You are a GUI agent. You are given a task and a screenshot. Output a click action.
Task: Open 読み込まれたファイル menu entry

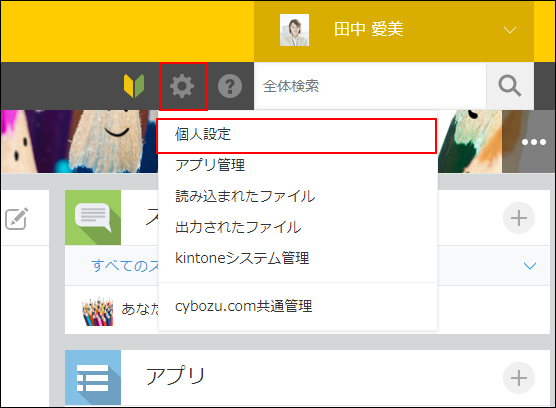tap(298, 196)
